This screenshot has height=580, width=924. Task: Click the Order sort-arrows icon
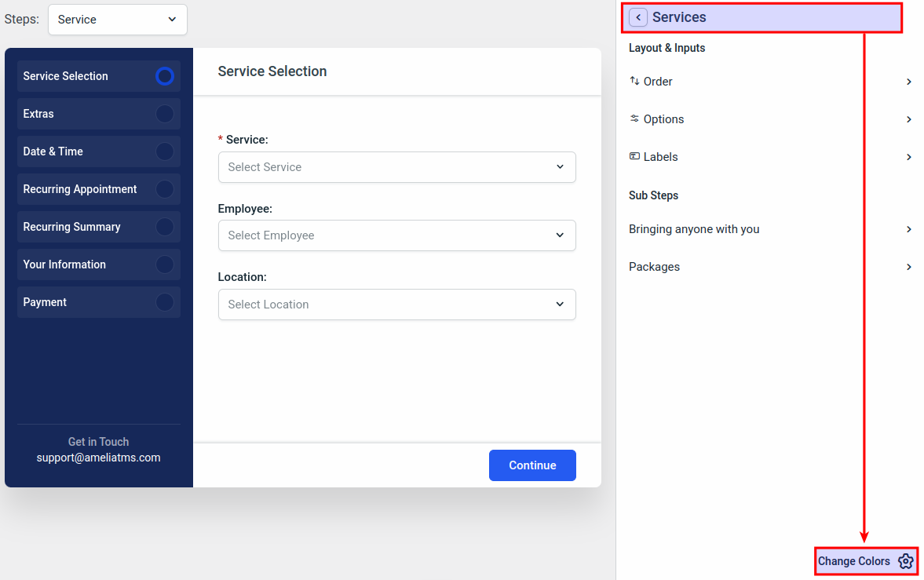click(634, 81)
